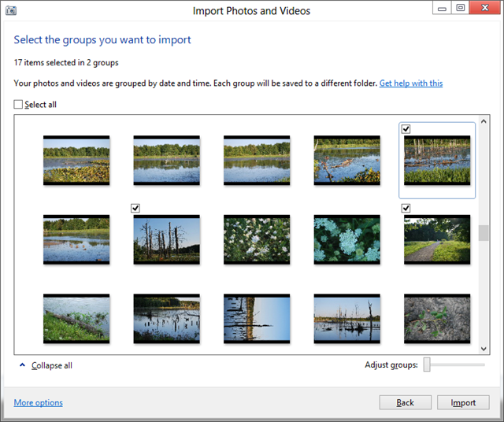
Task: Open the More options link
Action: (x=38, y=403)
